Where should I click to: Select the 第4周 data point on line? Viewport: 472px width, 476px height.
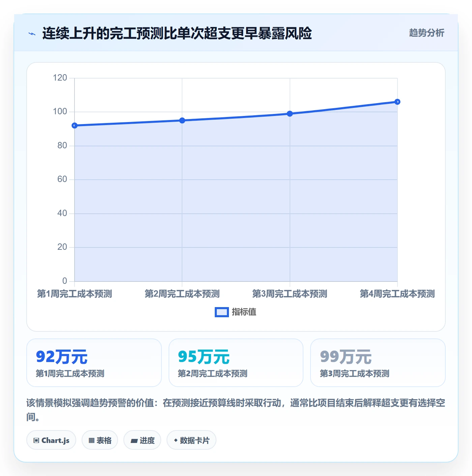(x=397, y=102)
